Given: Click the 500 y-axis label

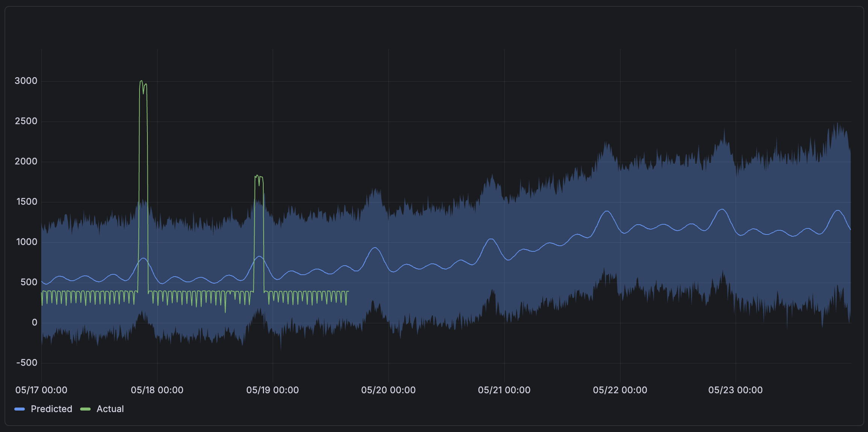Looking at the screenshot, I should (29, 282).
